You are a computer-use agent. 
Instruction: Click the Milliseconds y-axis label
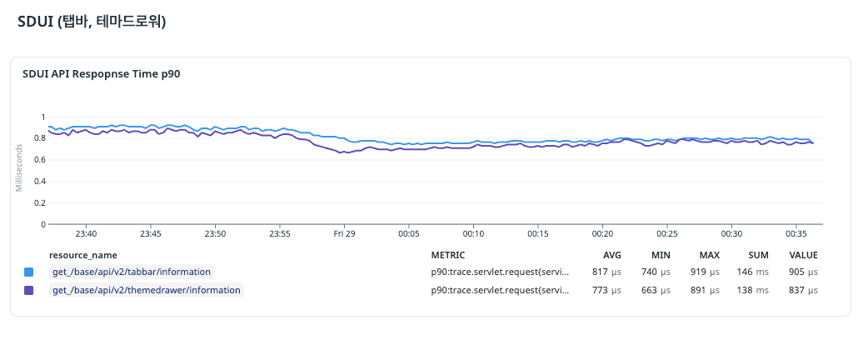pyautogui.click(x=19, y=167)
